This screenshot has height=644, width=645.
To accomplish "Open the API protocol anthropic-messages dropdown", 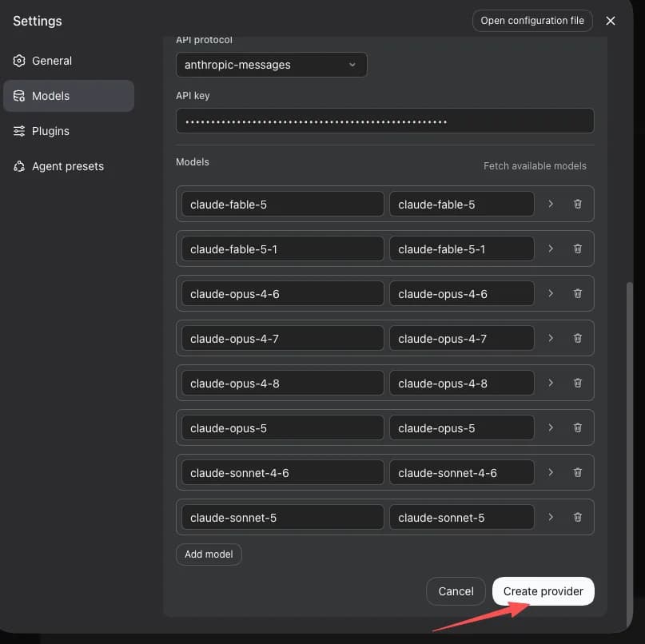I will coord(272,65).
